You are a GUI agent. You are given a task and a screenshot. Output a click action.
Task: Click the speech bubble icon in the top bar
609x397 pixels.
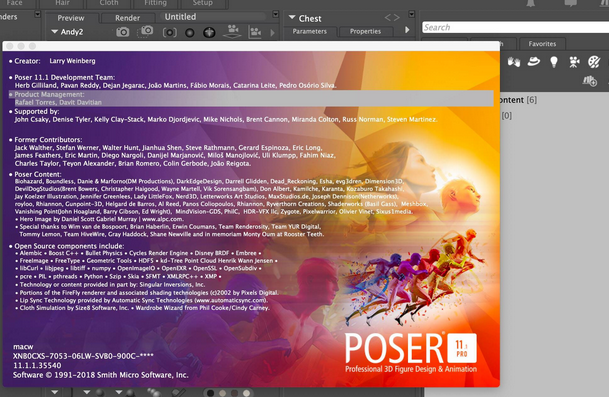coord(571,3)
